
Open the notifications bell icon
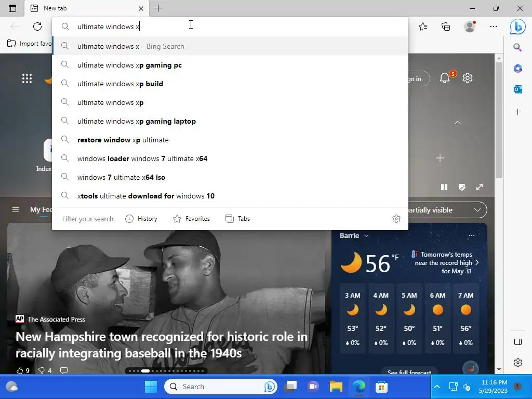click(x=445, y=78)
